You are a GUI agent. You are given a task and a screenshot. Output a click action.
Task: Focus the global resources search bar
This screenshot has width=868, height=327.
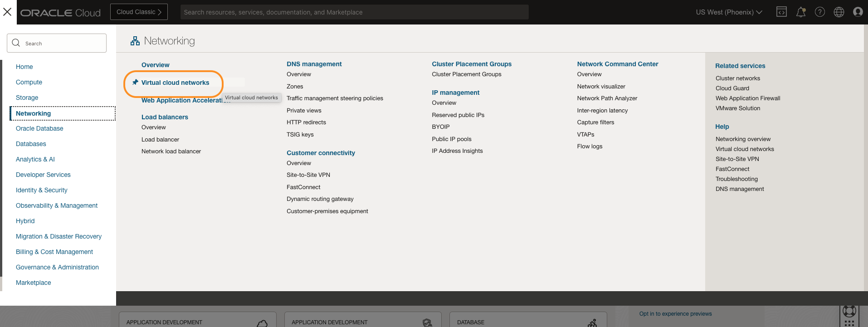[354, 12]
